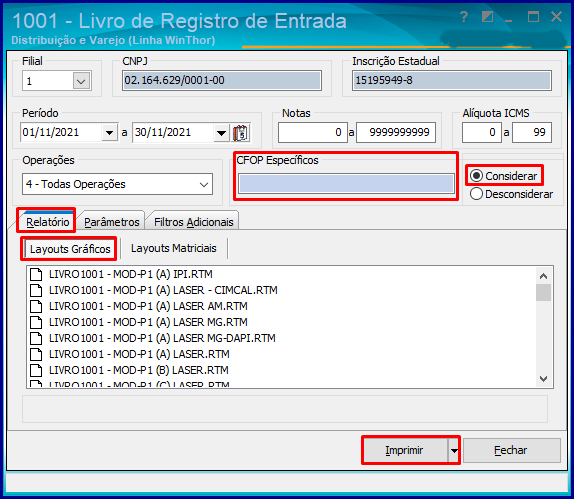Select LIVRO1001 MOD-P1 (A) IPI.RTM file icon
This screenshot has height=499, width=574.
pos(36,274)
